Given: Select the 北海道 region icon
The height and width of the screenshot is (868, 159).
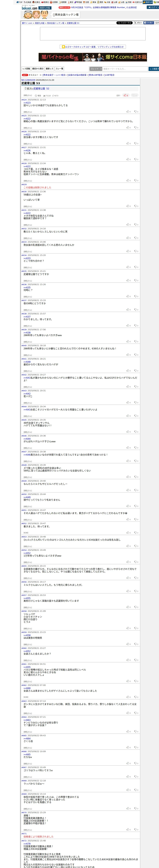Looking at the screenshot, I should click(x=28, y=2).
